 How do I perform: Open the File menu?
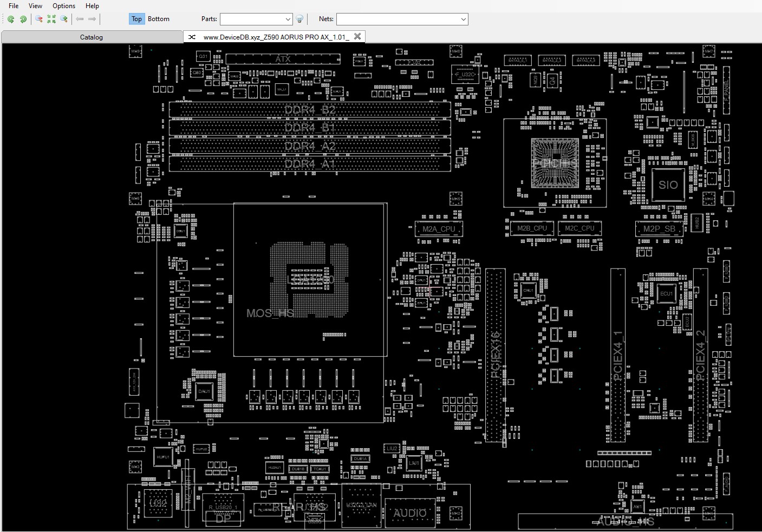point(14,6)
